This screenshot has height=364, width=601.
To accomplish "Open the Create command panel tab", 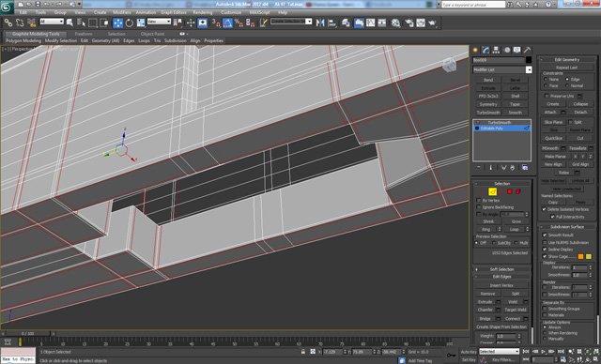I will [475, 50].
